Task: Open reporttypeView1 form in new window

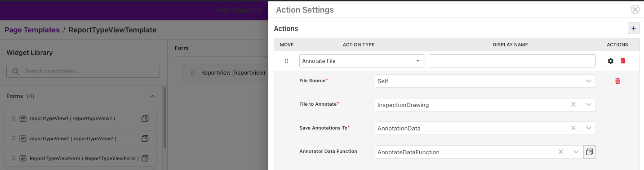Action: pos(145,119)
